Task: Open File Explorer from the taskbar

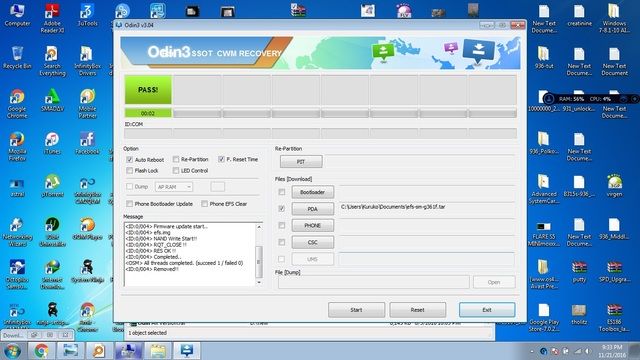Action: tap(158, 351)
